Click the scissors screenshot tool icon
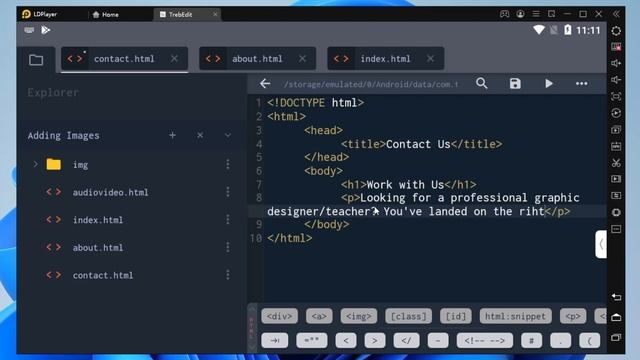The image size is (640, 360). coord(616,163)
